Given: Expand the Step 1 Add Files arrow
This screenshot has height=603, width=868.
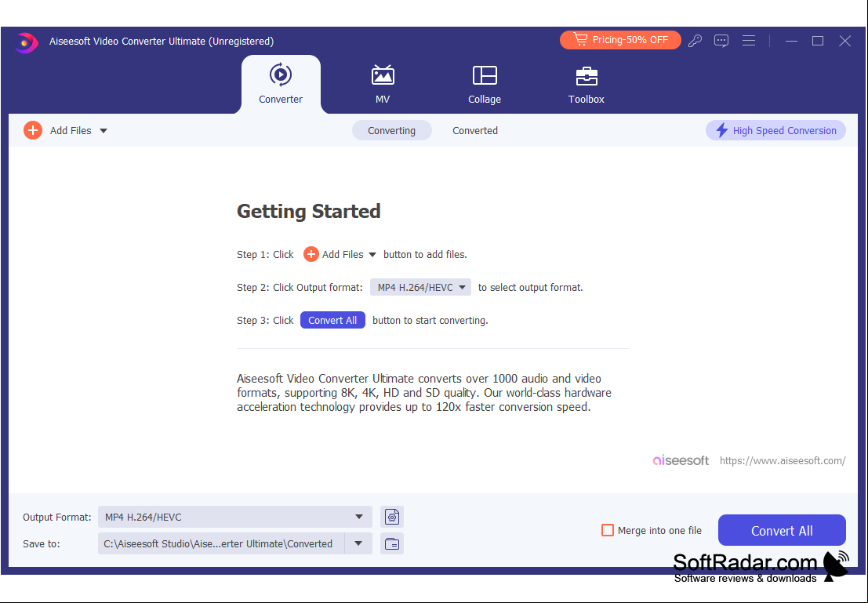Looking at the screenshot, I should tap(372, 255).
